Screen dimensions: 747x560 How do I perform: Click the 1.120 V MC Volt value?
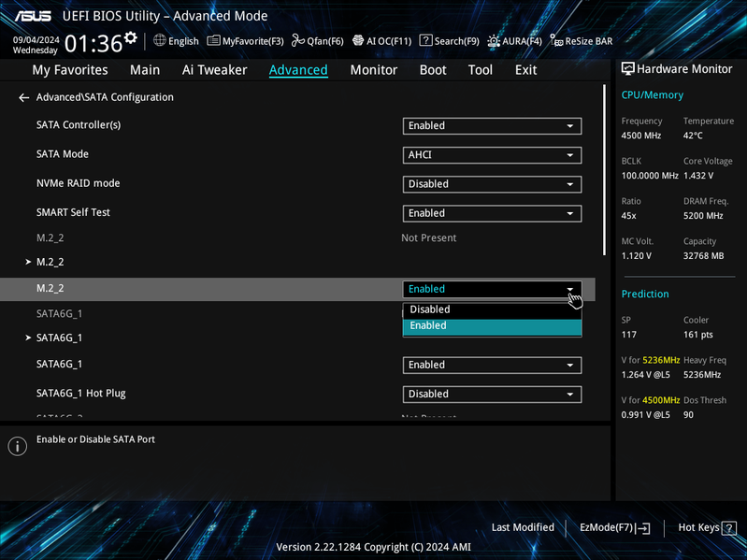(x=636, y=256)
